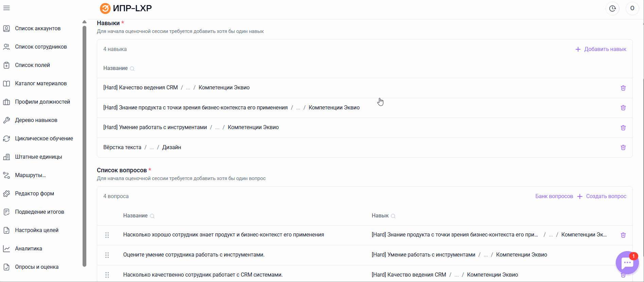Open the hamburger navigation menu
The image size is (644, 282).
[6, 8]
